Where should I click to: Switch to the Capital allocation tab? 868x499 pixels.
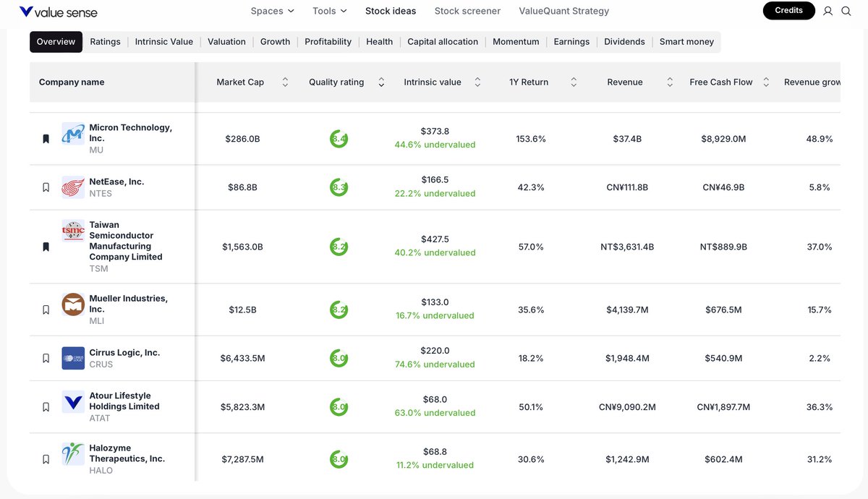point(443,42)
